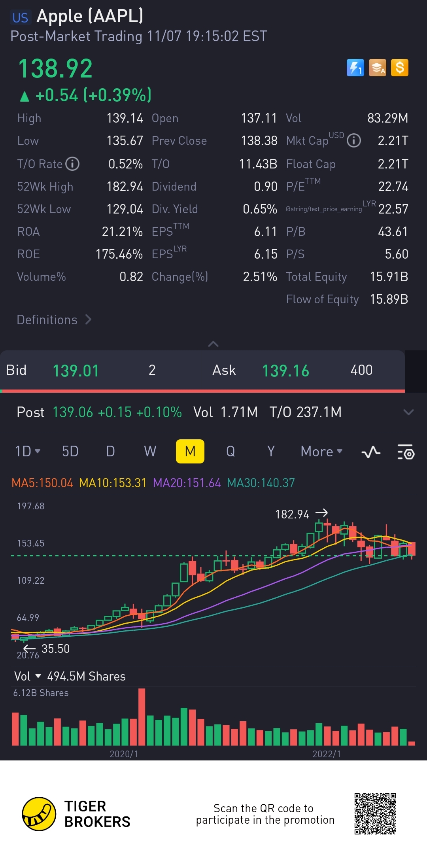The width and height of the screenshot is (427, 868).
Task: Tap the orange stacked-coins icon
Action: 378,68
